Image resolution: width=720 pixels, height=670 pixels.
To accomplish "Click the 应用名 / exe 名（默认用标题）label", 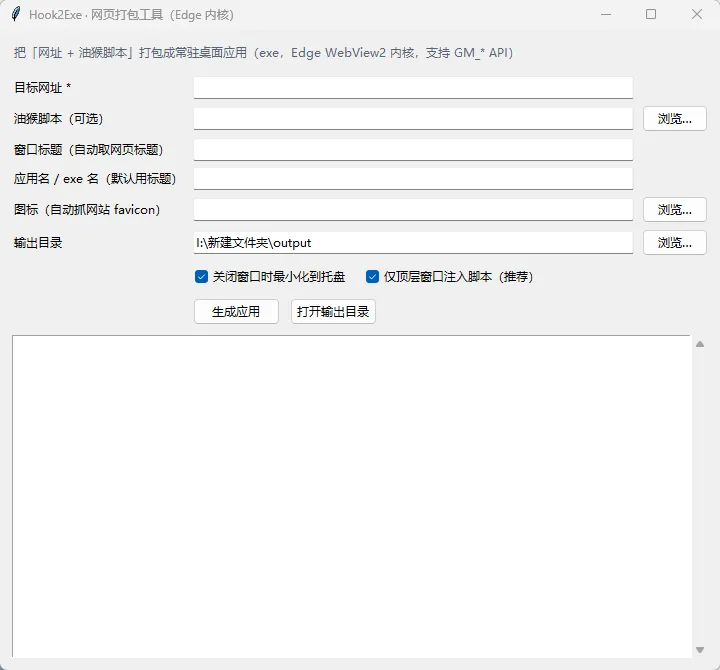I will coord(95,179).
